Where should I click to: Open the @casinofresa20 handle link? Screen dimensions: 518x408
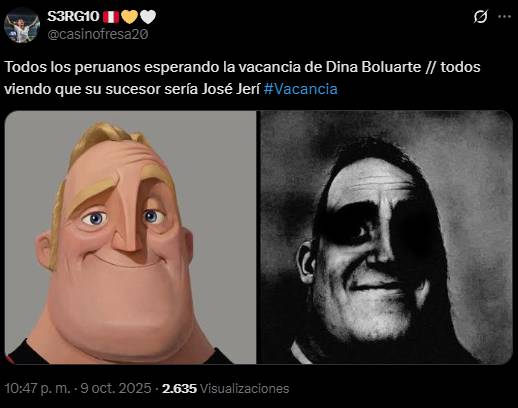tap(98, 34)
